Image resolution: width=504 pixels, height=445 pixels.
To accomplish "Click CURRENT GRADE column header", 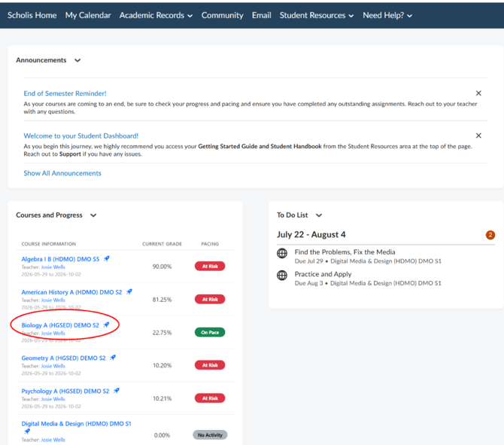I will click(162, 244).
